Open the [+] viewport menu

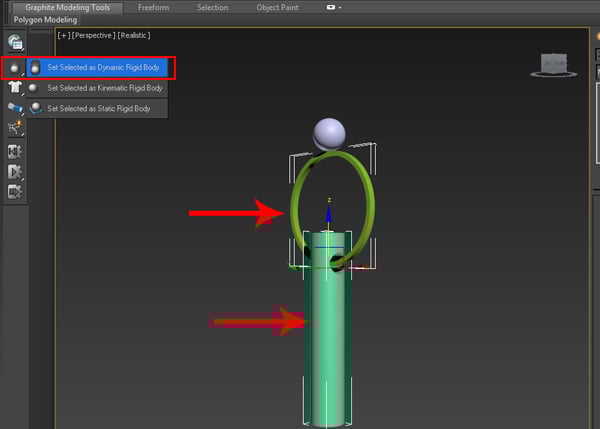coord(64,35)
